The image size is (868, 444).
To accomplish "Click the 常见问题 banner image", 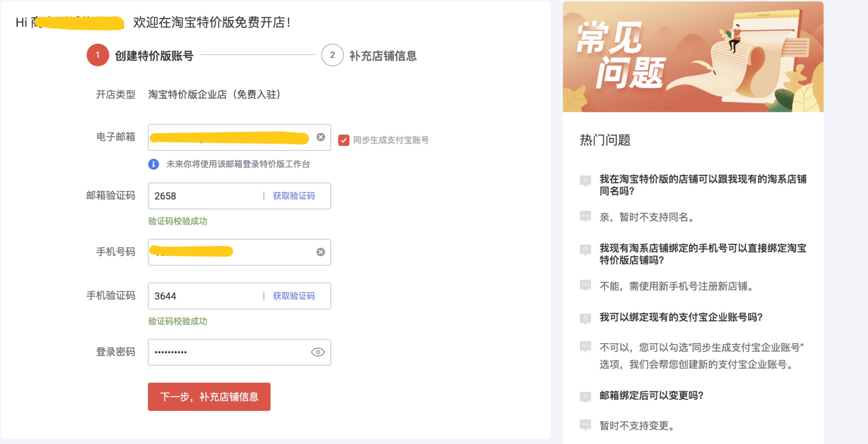I will [x=693, y=57].
